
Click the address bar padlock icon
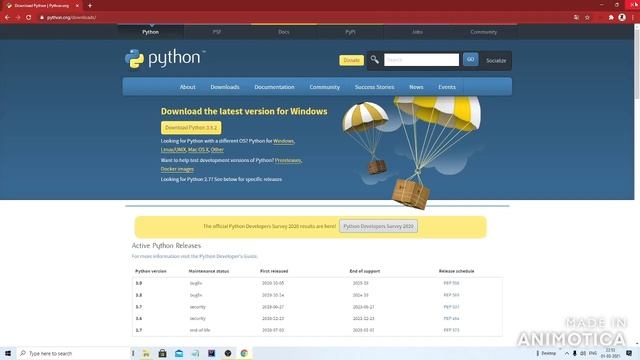point(42,18)
